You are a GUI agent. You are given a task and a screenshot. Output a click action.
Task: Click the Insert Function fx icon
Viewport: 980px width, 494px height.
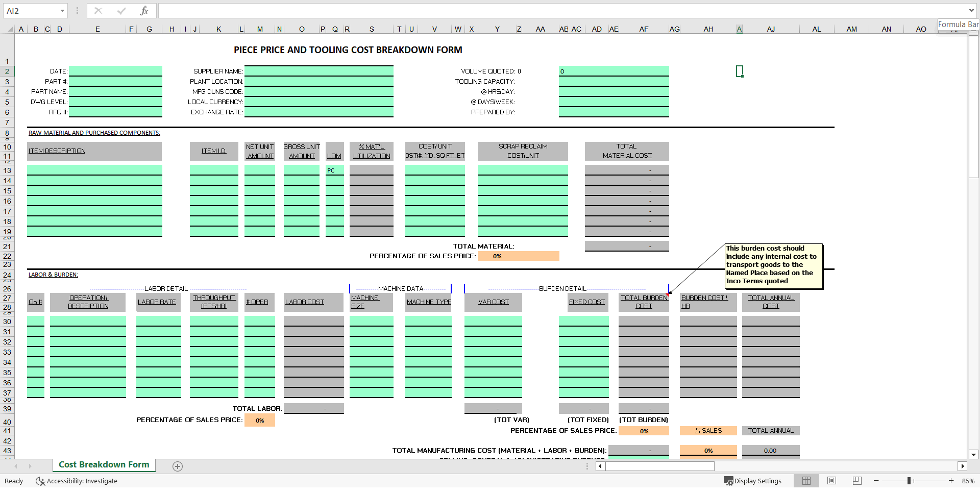144,11
